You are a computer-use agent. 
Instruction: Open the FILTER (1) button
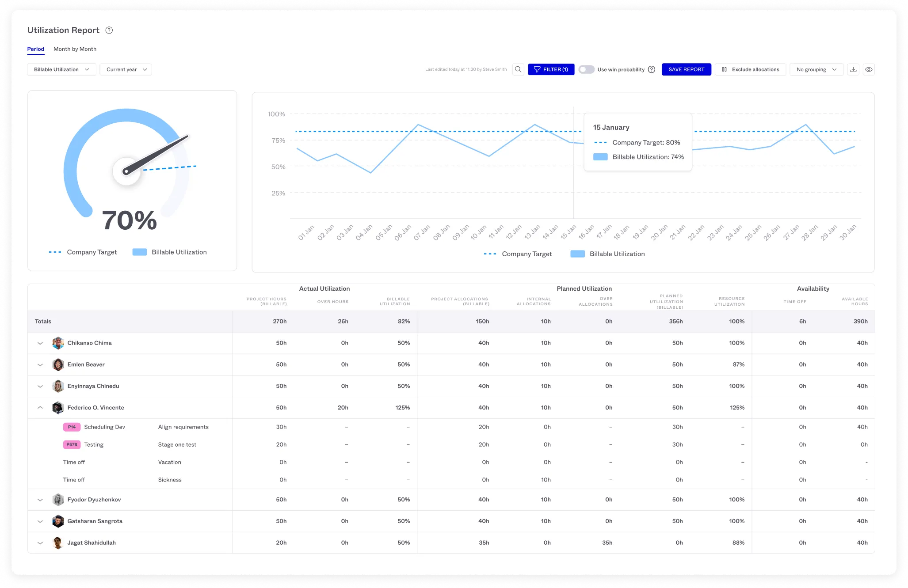click(x=551, y=69)
